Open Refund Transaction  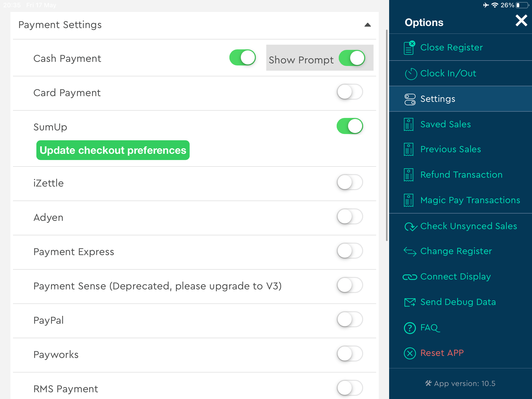click(x=461, y=175)
